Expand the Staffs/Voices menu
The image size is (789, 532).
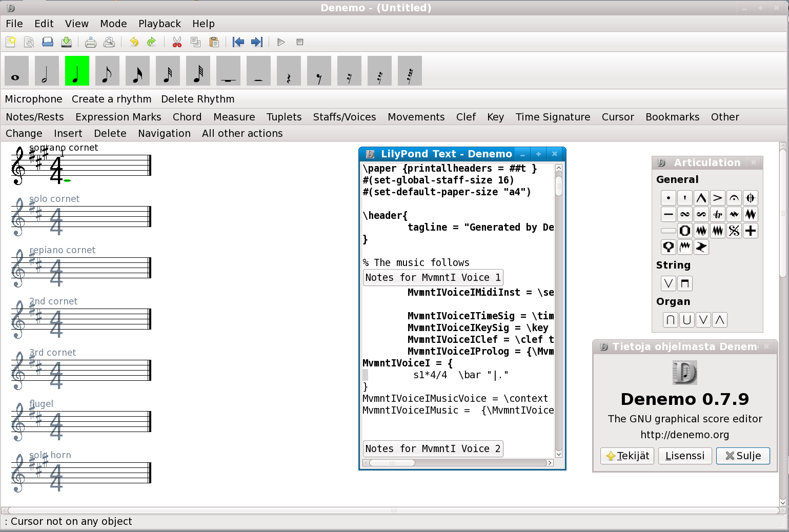345,117
